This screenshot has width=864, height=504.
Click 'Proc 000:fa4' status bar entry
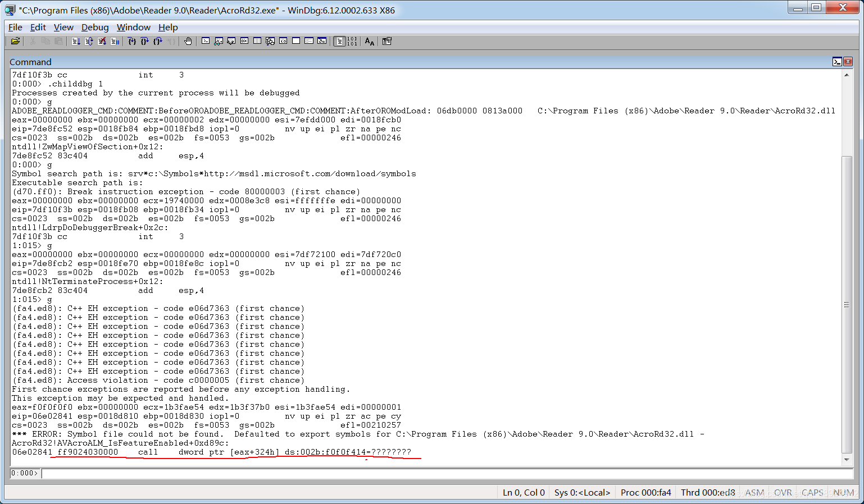645,492
